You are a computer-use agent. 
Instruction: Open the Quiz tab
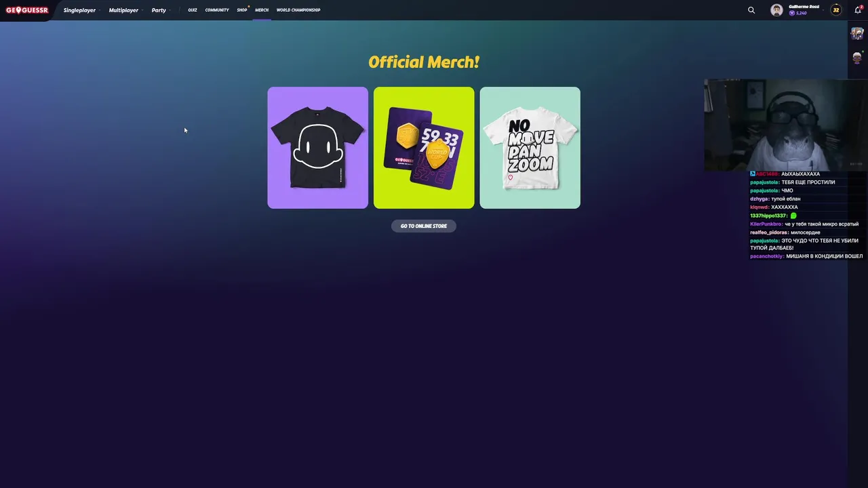click(193, 10)
